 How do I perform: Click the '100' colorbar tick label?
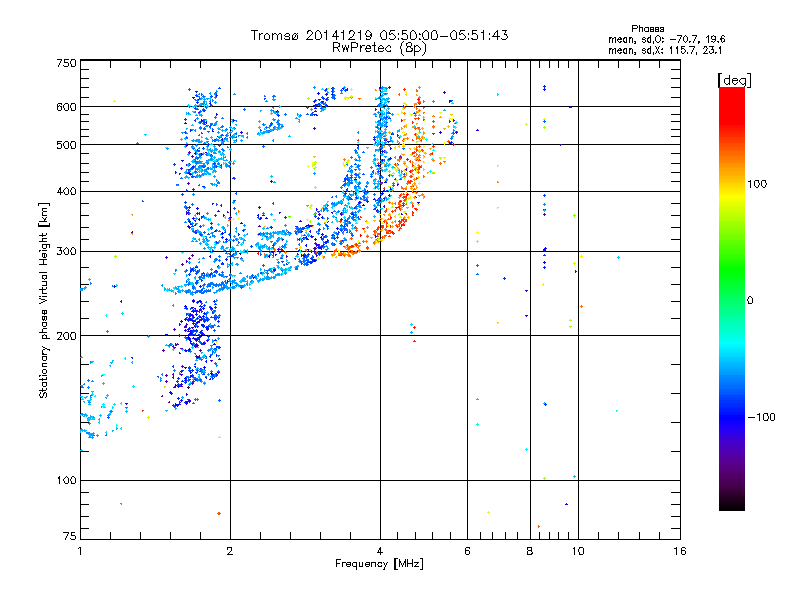point(757,184)
